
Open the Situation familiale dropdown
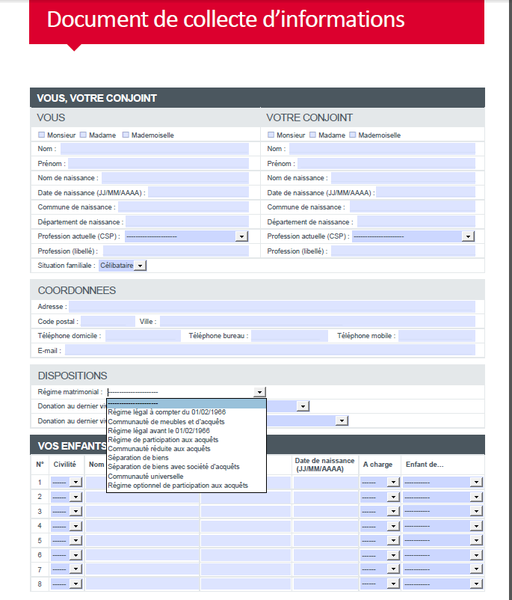coord(140,266)
